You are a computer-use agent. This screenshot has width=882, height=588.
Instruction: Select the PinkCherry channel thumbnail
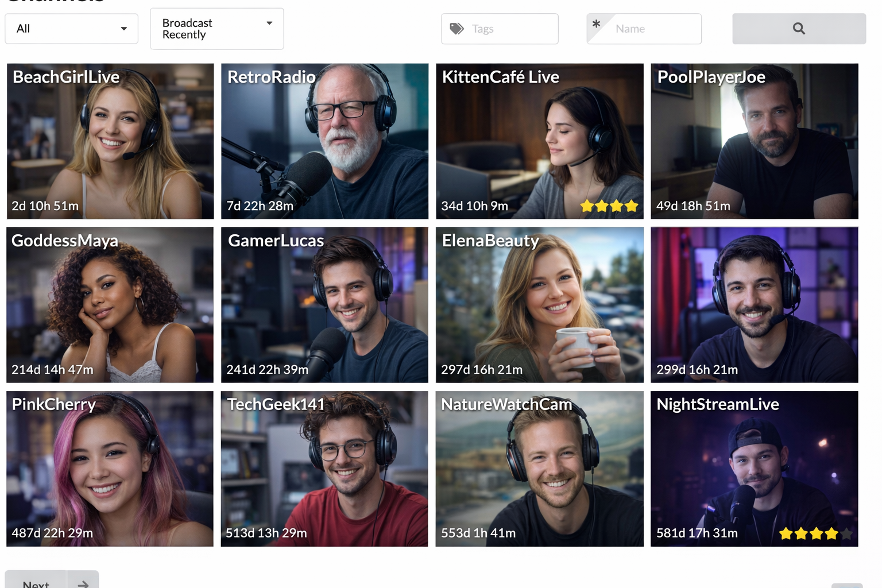click(x=110, y=469)
